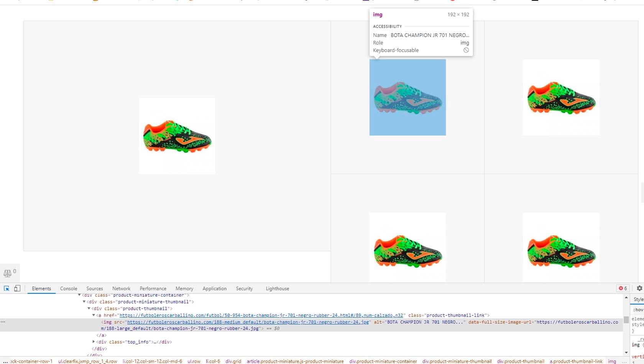Select the li.col-6 breadcrumb

point(213,361)
